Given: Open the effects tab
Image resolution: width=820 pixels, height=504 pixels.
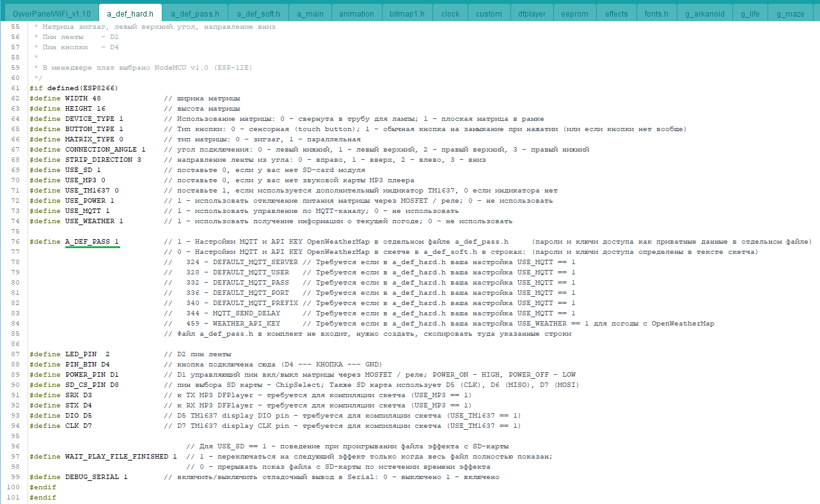Looking at the screenshot, I should tap(617, 13).
